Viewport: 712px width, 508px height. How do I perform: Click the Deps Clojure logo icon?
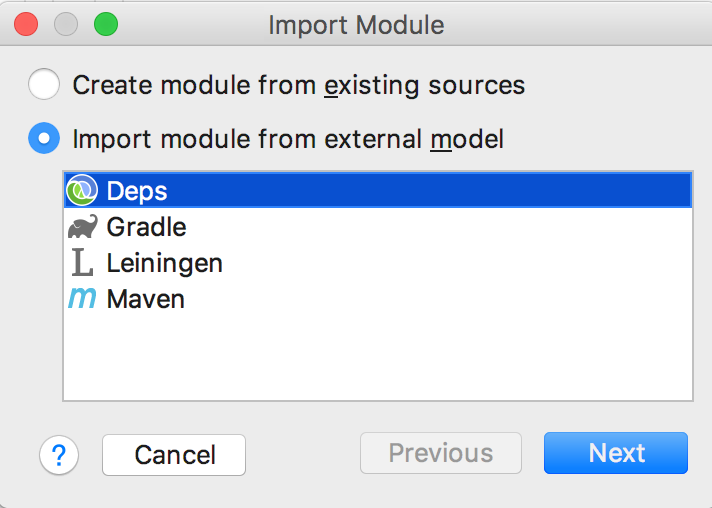82,190
